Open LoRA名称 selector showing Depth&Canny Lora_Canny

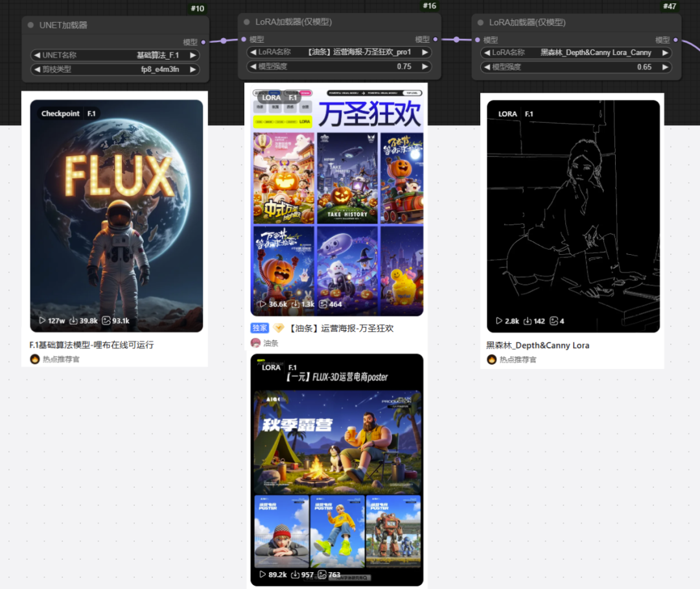click(576, 53)
